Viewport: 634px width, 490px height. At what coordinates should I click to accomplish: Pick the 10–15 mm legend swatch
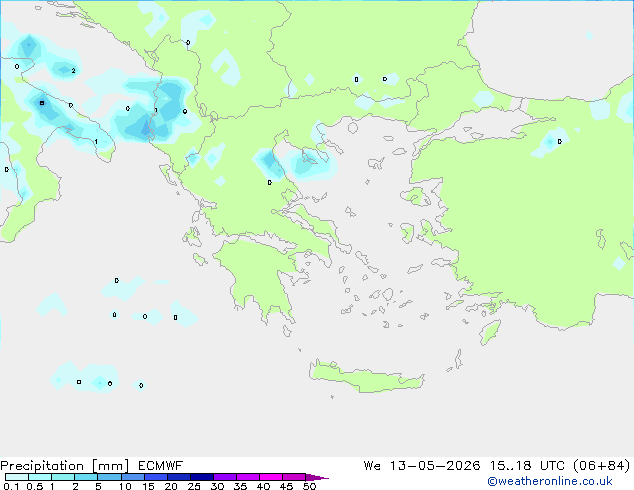click(x=132, y=477)
